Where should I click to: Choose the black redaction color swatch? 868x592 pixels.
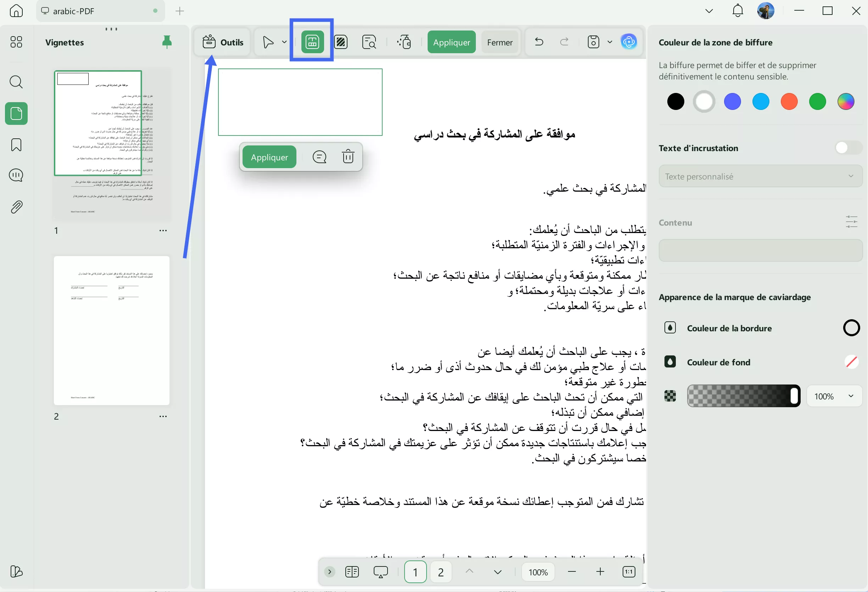[x=675, y=101]
